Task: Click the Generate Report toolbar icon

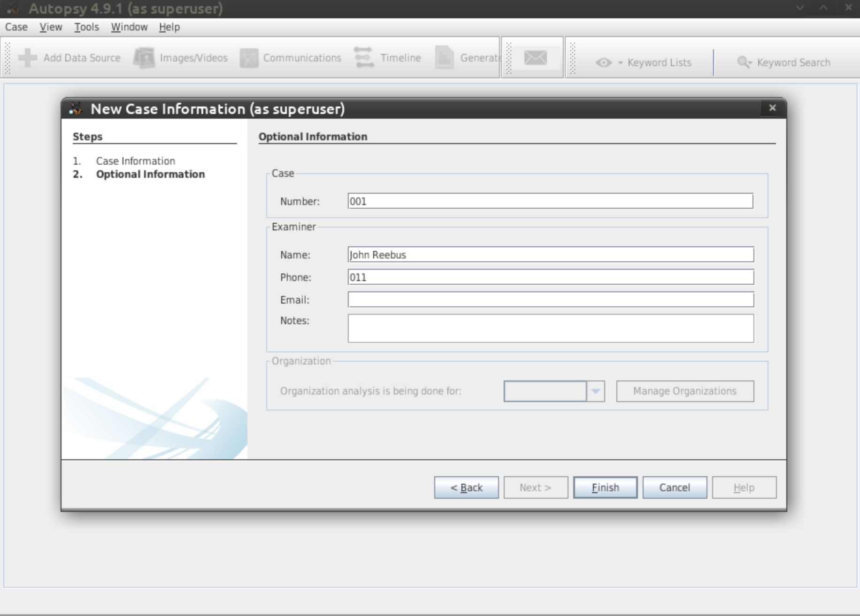Action: 444,58
